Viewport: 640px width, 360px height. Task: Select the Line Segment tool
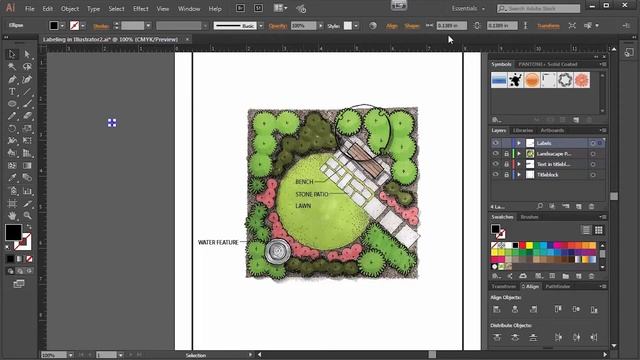click(x=27, y=91)
